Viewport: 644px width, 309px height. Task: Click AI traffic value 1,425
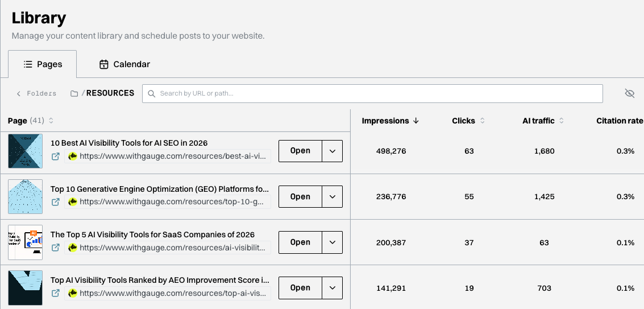click(544, 197)
